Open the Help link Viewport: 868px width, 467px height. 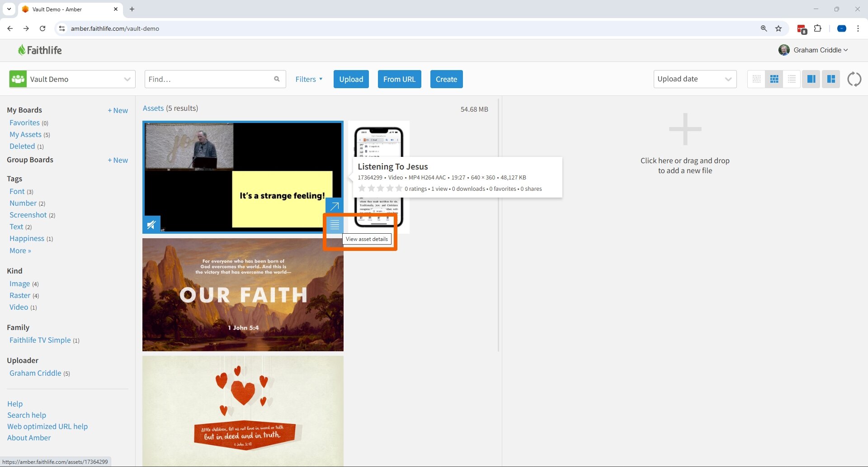point(15,404)
